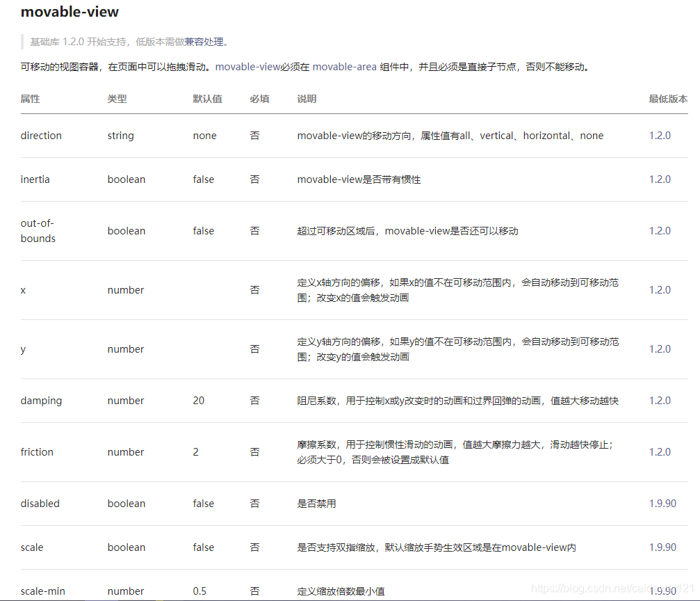Click the 最低版本 column header
Image resolution: width=700 pixels, height=601 pixels.
668,99
